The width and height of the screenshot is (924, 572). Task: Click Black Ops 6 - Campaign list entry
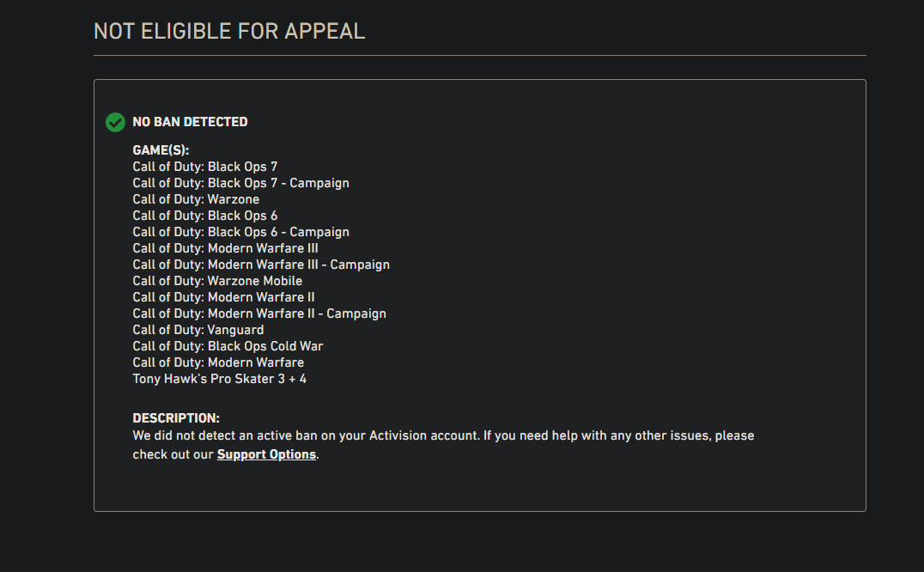(x=240, y=232)
